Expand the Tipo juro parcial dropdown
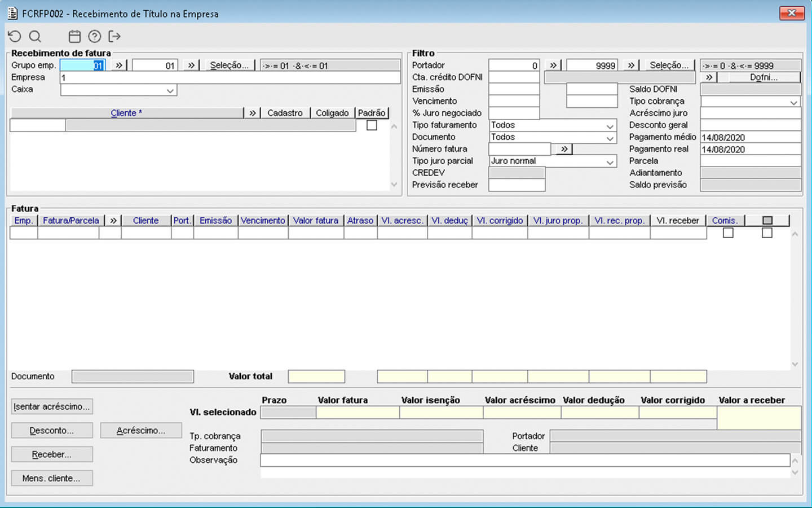The width and height of the screenshot is (812, 508). 610,162
